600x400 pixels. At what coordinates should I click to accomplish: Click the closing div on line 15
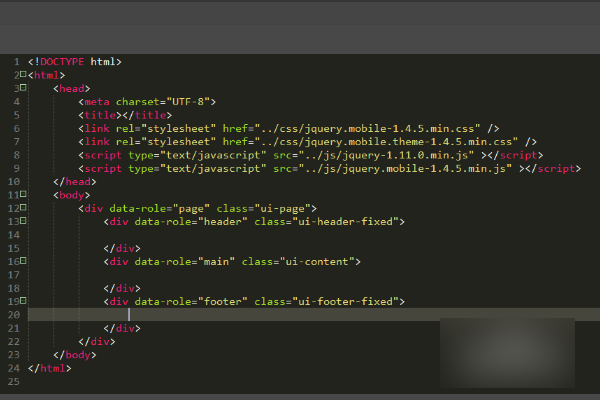click(122, 248)
